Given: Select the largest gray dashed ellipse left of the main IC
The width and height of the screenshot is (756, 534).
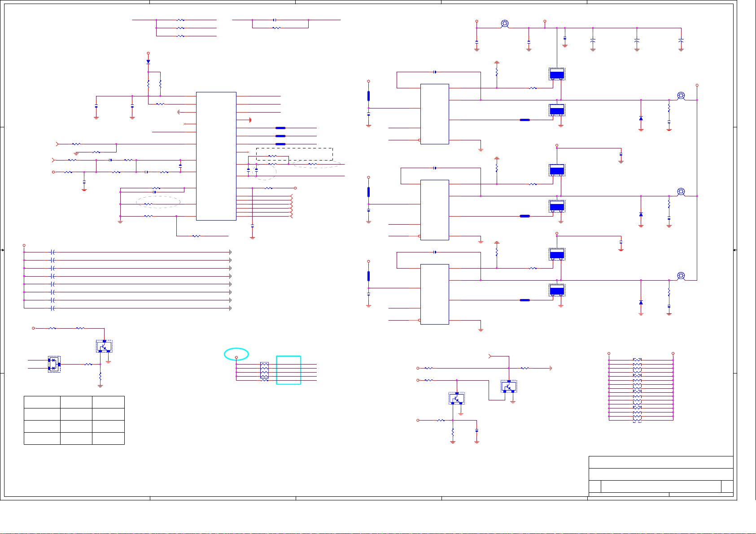Looking at the screenshot, I should pyautogui.click(x=158, y=202).
